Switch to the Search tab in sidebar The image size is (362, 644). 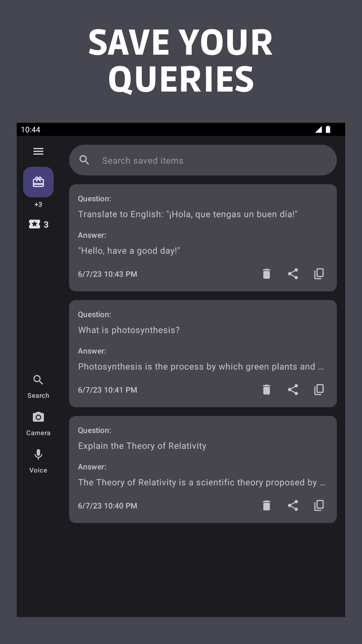point(38,387)
